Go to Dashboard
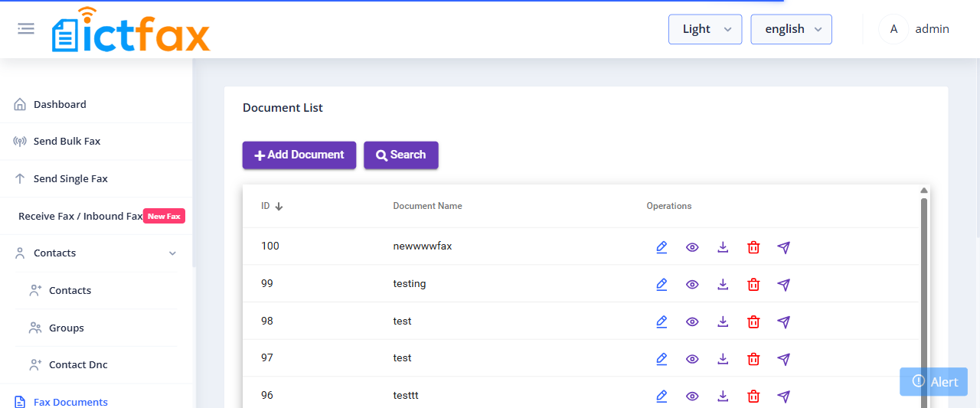Viewport: 980px width, 408px height. pyautogui.click(x=60, y=104)
